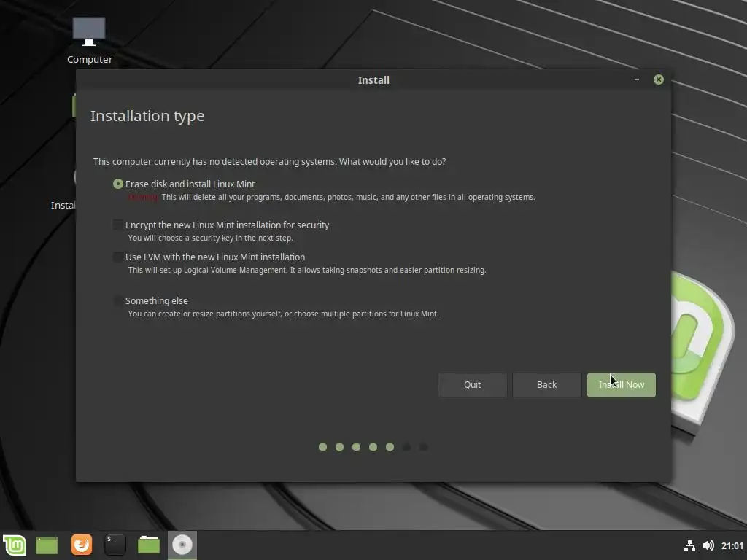This screenshot has height=560, width=747.
Task: Select the installer disc taskbar item
Action: coord(182,545)
